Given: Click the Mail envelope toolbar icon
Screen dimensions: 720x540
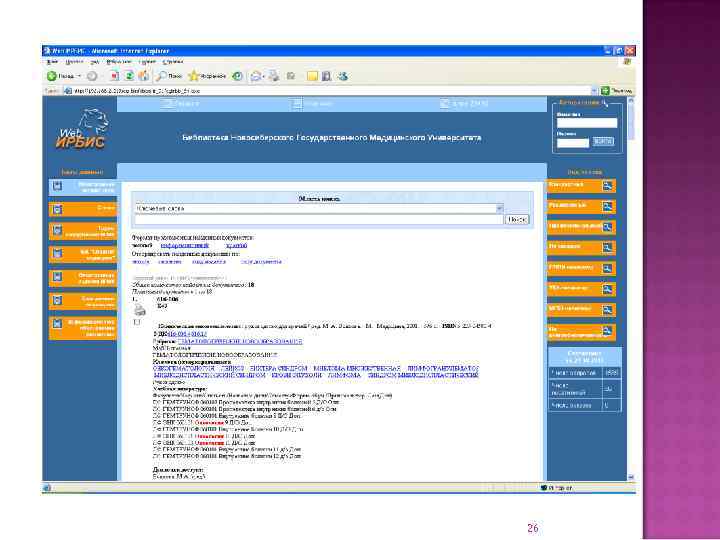Looking at the screenshot, I should [x=256, y=76].
